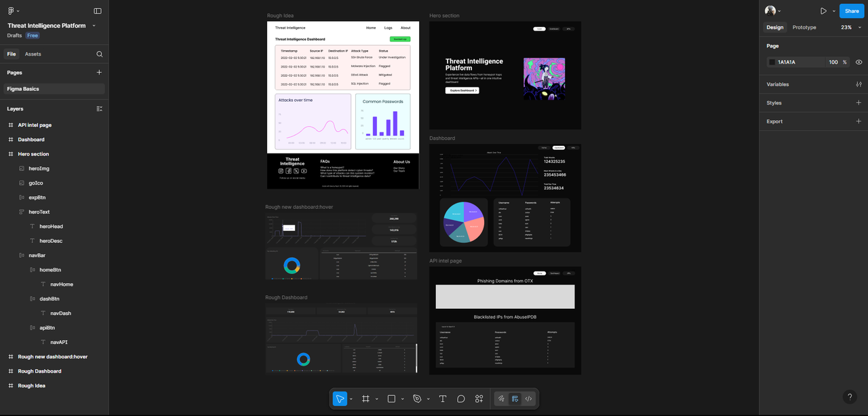Present prototype with play icon
868x416 pixels.
pyautogui.click(x=823, y=11)
